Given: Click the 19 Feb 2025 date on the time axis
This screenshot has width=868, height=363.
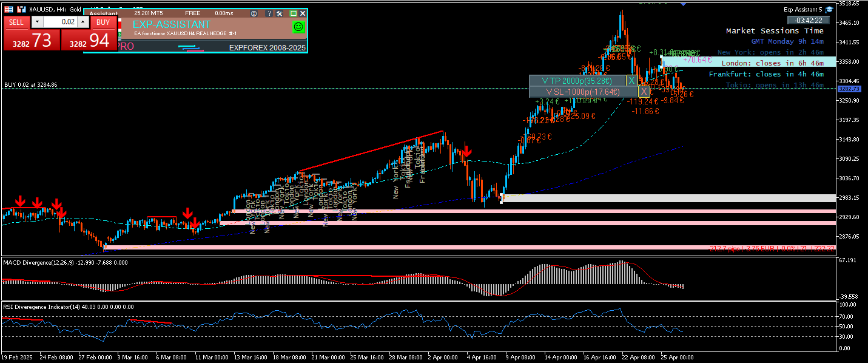Looking at the screenshot, I should tap(17, 357).
